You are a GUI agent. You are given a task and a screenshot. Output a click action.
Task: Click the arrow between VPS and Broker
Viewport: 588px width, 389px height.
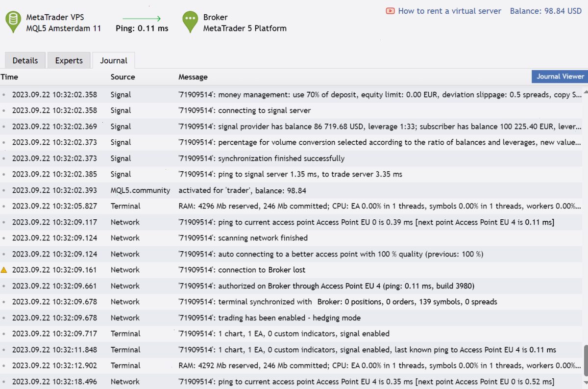(x=142, y=17)
